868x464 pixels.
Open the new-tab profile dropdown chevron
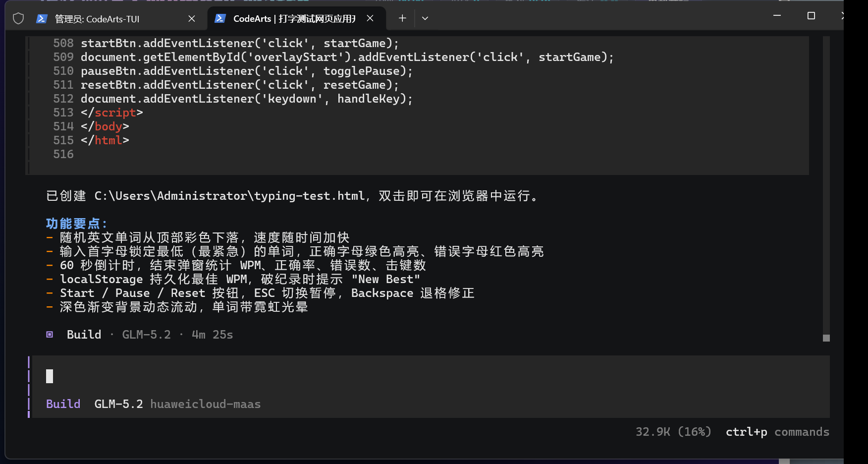tap(425, 18)
